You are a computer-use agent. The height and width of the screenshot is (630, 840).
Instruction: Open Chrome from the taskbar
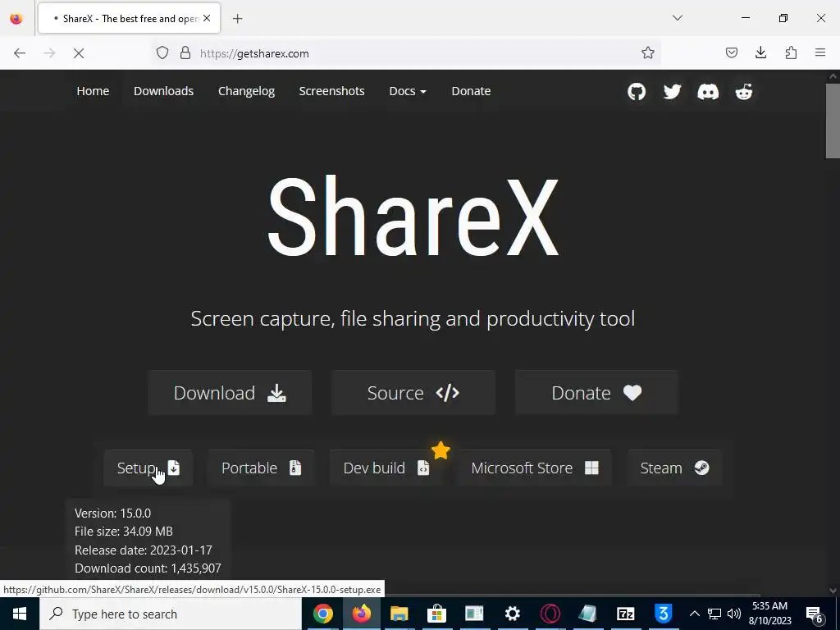pyautogui.click(x=323, y=614)
